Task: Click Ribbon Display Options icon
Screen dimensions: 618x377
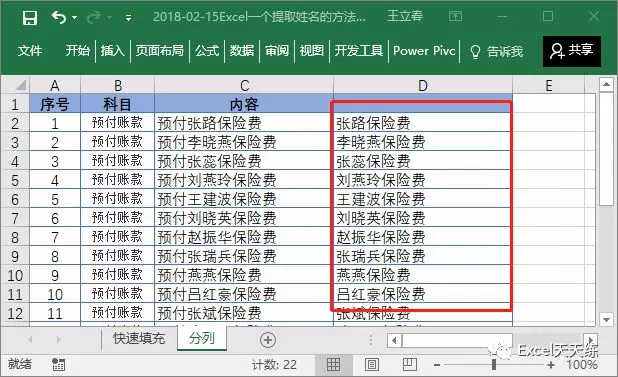Action: pos(455,17)
